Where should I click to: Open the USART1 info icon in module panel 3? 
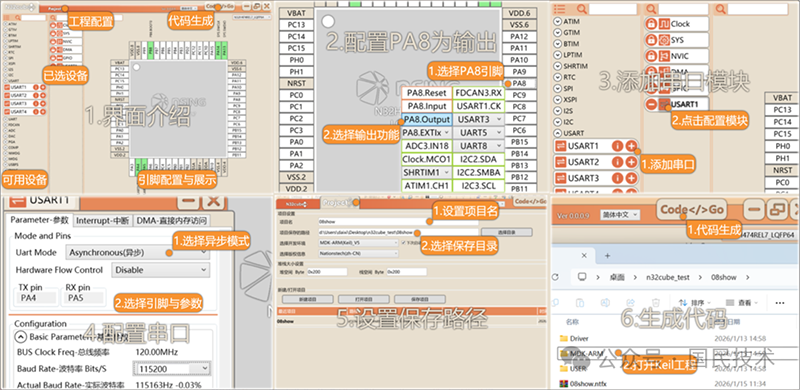click(x=617, y=147)
